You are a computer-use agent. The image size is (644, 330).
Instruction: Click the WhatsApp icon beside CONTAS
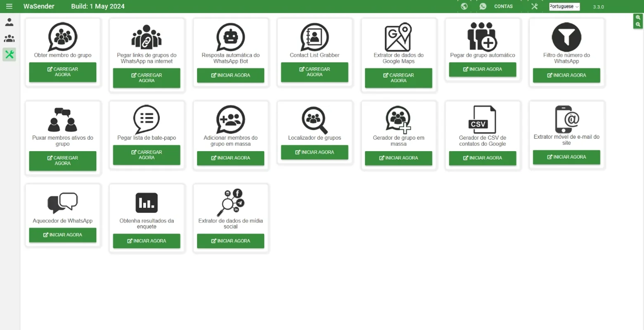pos(483,6)
